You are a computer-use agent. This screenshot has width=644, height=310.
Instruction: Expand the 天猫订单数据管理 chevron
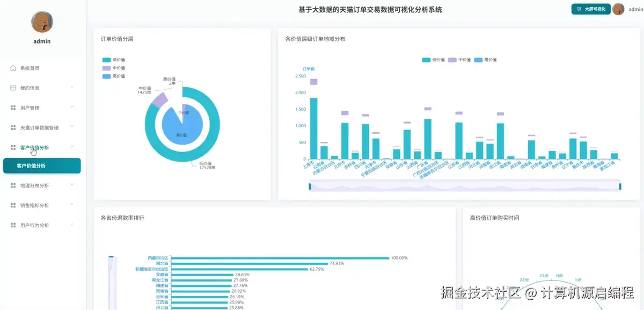(72, 127)
